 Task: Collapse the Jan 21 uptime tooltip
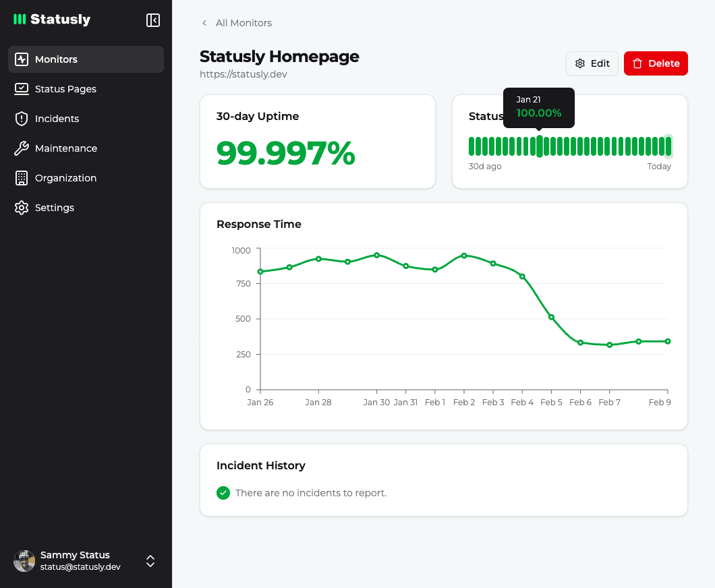click(538, 107)
